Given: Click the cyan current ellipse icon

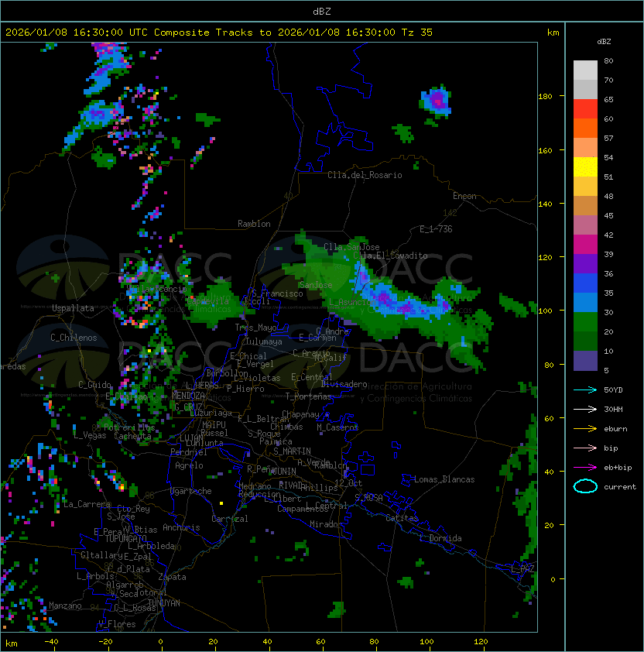Looking at the screenshot, I should coord(586,486).
